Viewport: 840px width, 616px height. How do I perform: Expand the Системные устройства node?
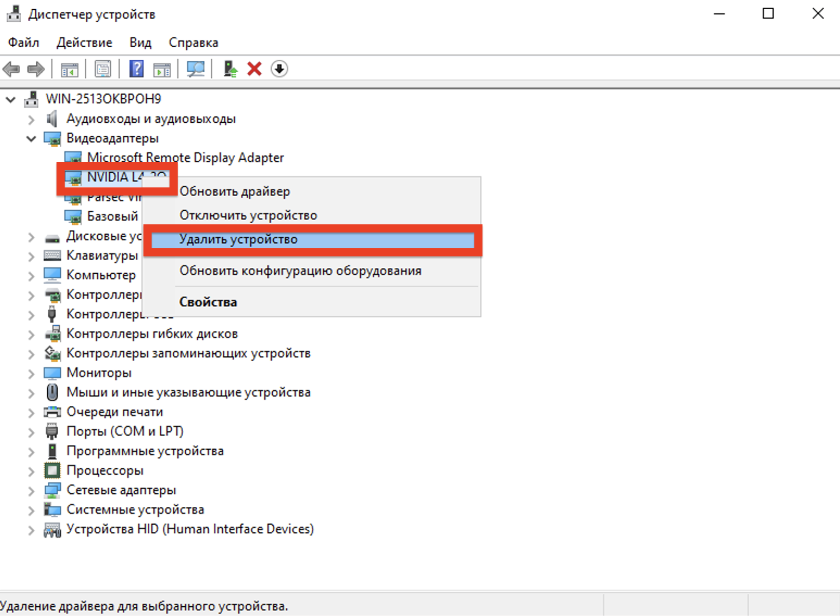(x=32, y=510)
